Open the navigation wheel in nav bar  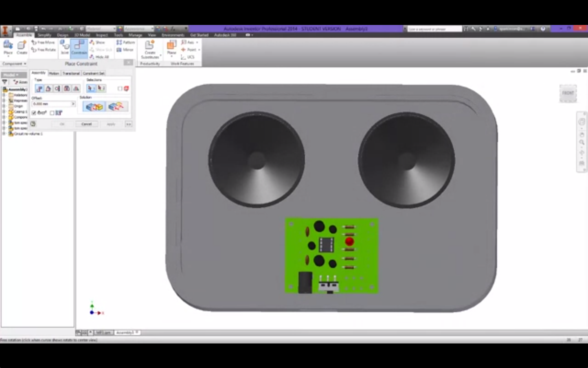581,122
